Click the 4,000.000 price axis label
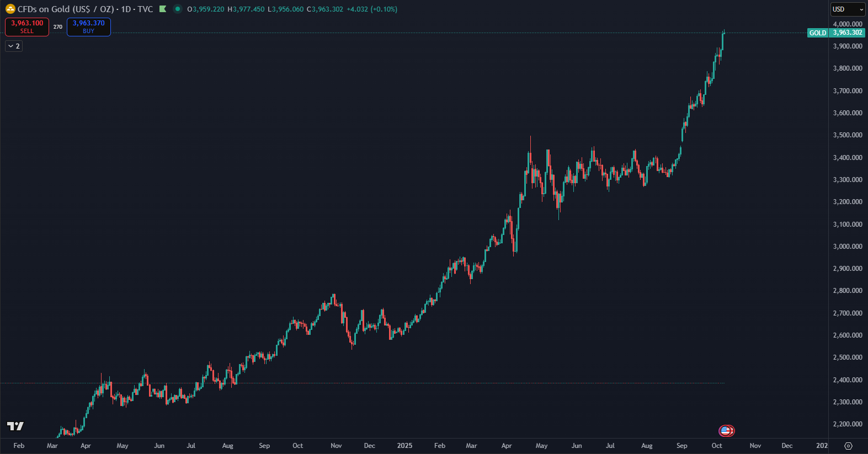This screenshot has height=454, width=868. click(848, 24)
